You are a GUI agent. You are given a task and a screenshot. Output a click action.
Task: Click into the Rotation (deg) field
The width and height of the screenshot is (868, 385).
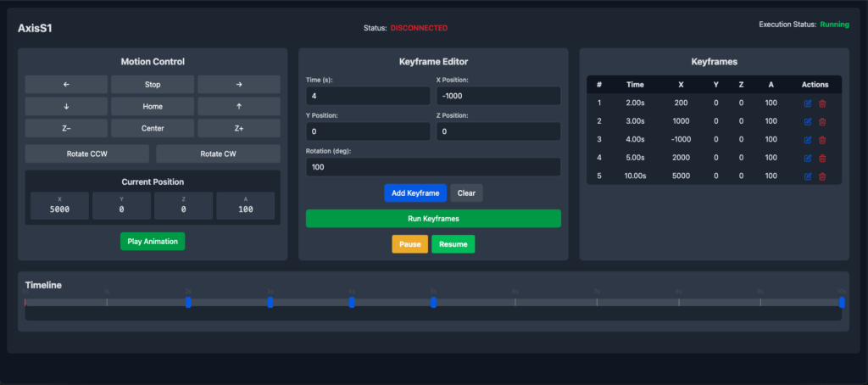pyautogui.click(x=433, y=167)
